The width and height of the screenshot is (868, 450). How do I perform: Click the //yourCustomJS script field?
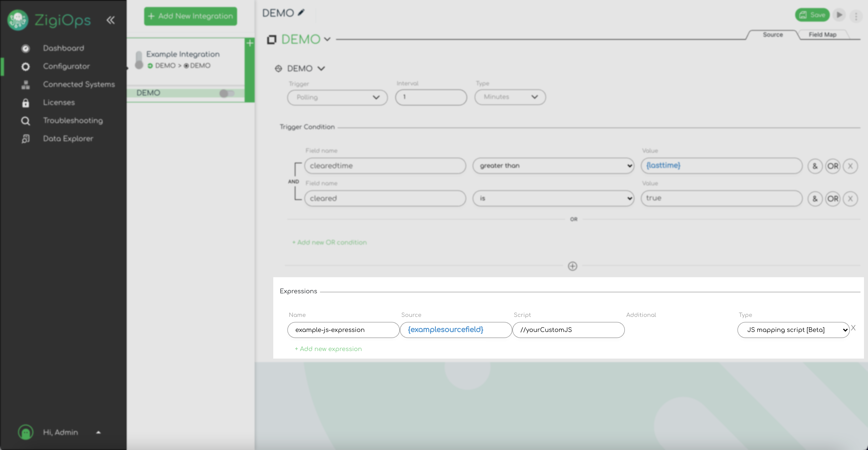(568, 330)
